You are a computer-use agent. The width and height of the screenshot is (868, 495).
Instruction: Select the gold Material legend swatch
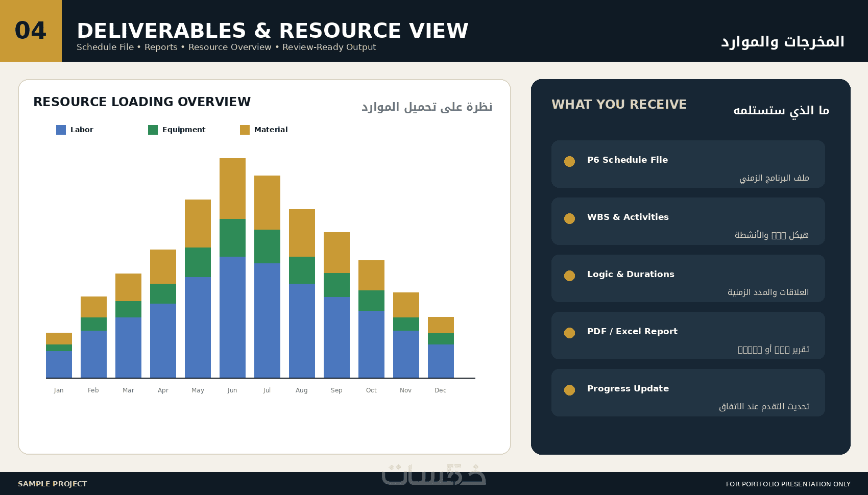click(245, 130)
